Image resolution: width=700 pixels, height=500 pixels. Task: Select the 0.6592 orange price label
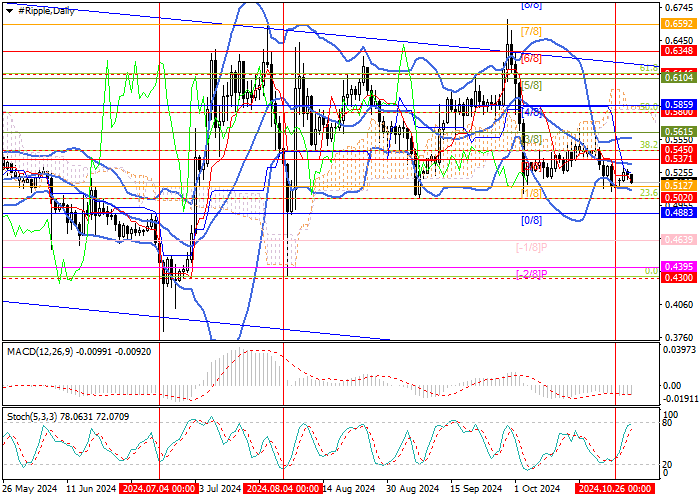coord(679,24)
